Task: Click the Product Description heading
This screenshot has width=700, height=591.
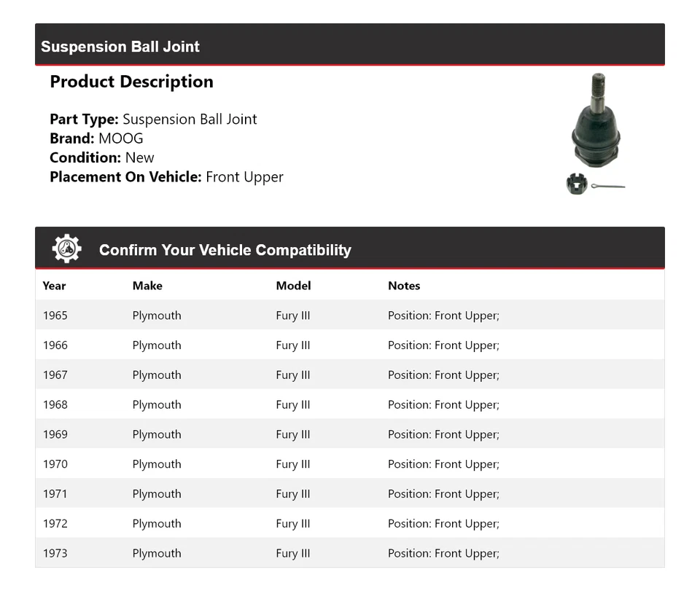Action: pos(131,82)
